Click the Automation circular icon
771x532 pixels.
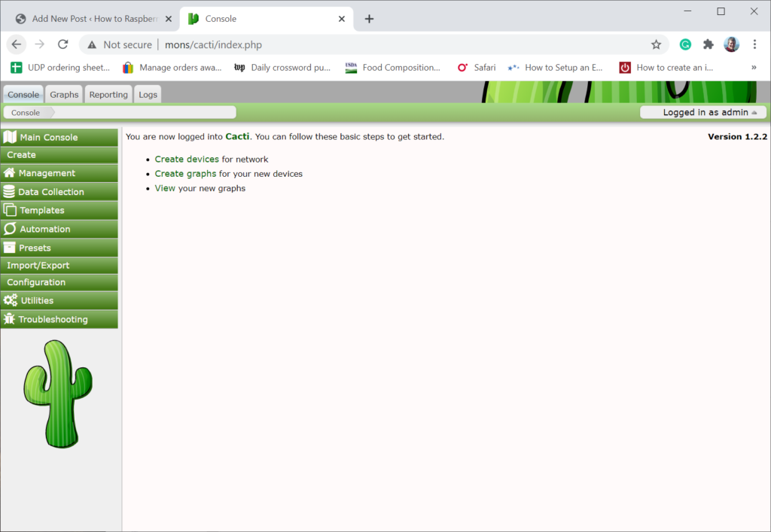[10, 229]
